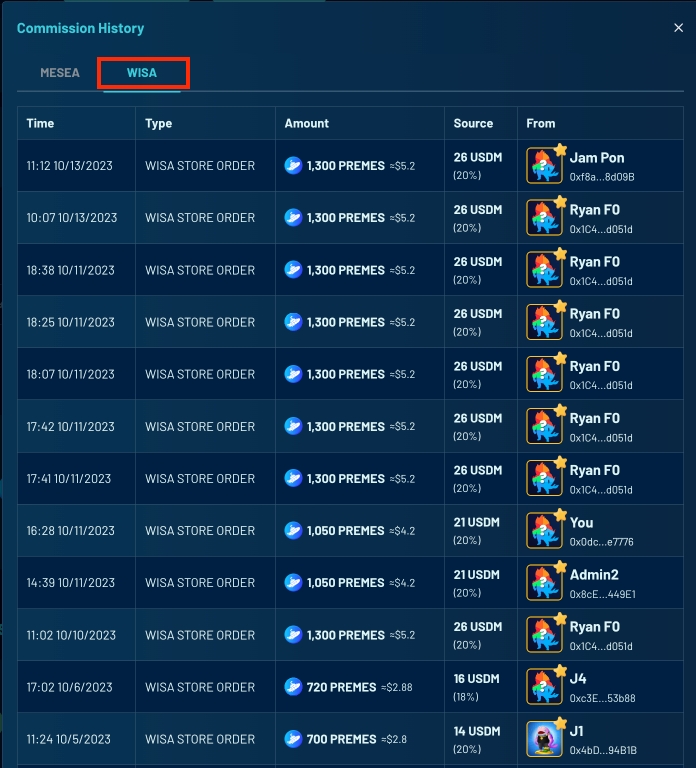Click the J4 user avatar icon
Viewport: 696px width, 768px height.
click(545, 687)
